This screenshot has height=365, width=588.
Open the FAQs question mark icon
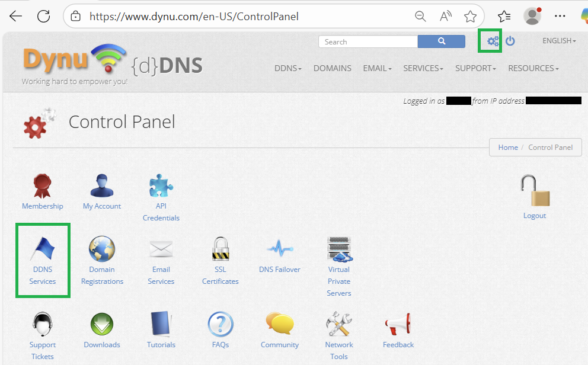[x=220, y=324]
